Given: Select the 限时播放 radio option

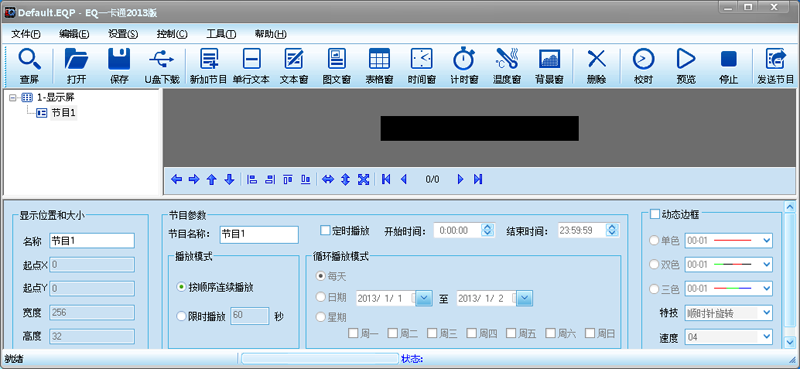Looking at the screenshot, I should coord(181,316).
